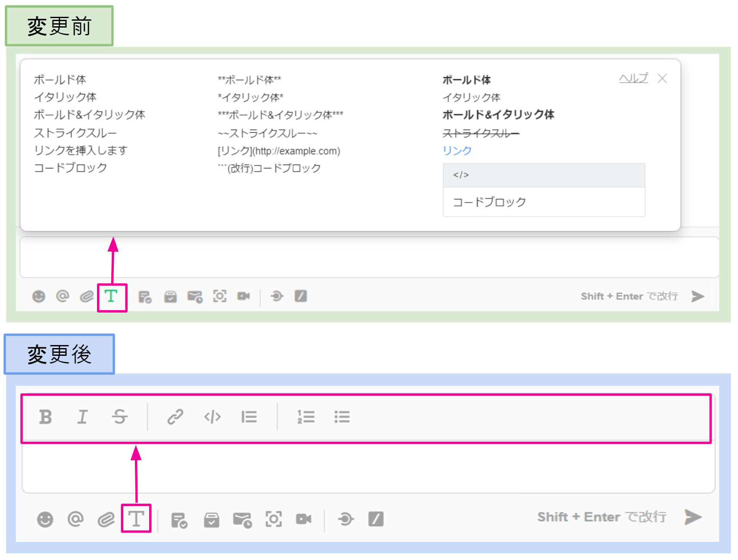This screenshot has width=738, height=560.
Task: Click the envelope-with-clock icon in 変更後 toolbar
Action: coord(242,520)
